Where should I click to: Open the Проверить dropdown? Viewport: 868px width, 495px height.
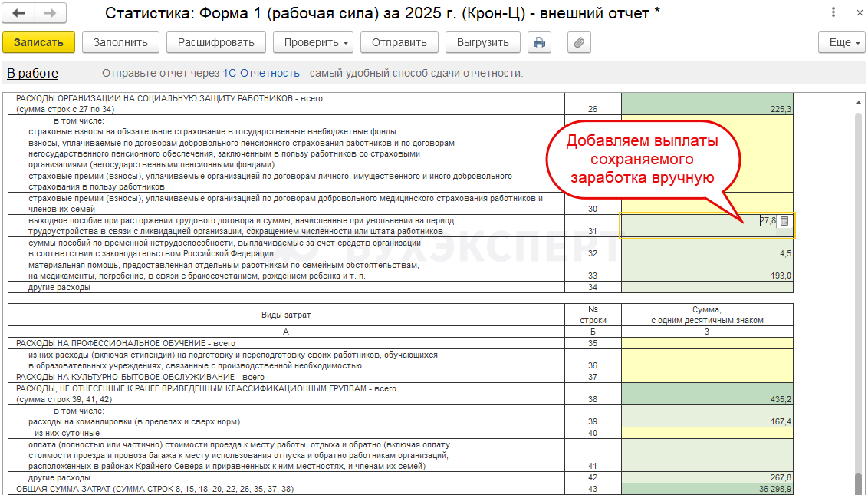(x=313, y=43)
